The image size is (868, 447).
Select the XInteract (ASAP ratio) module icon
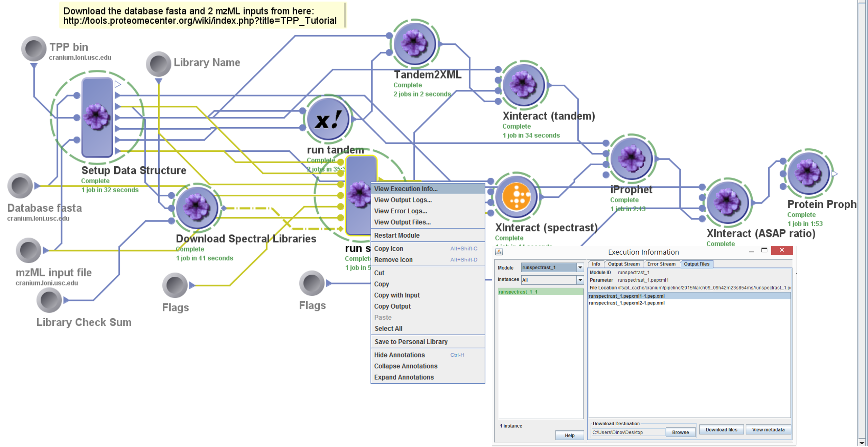727,202
